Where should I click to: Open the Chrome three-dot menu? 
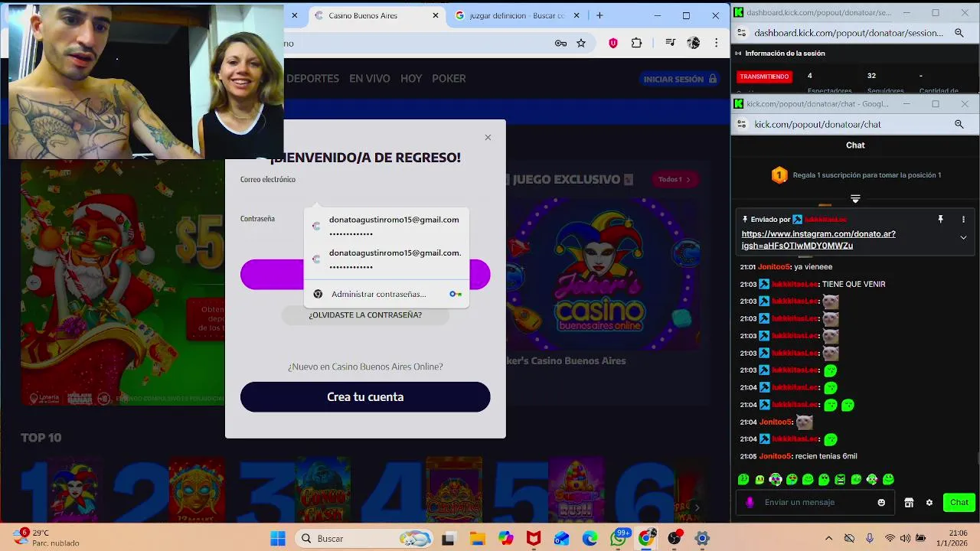point(717,44)
